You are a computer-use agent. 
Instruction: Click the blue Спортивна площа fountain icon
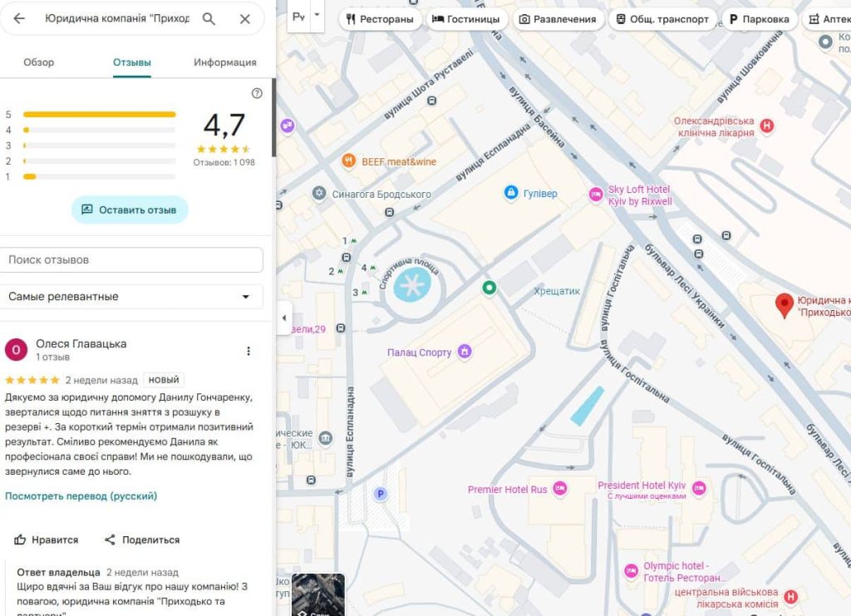[x=412, y=284]
